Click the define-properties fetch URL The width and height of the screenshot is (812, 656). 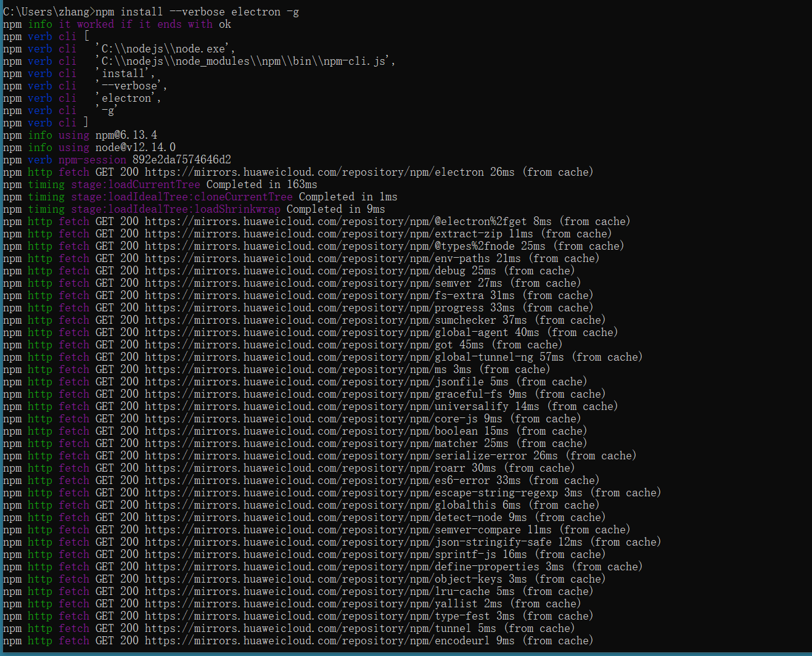[x=342, y=567]
